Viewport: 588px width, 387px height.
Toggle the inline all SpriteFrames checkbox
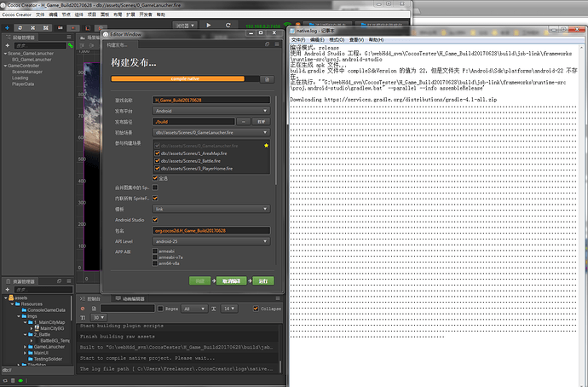click(x=155, y=198)
